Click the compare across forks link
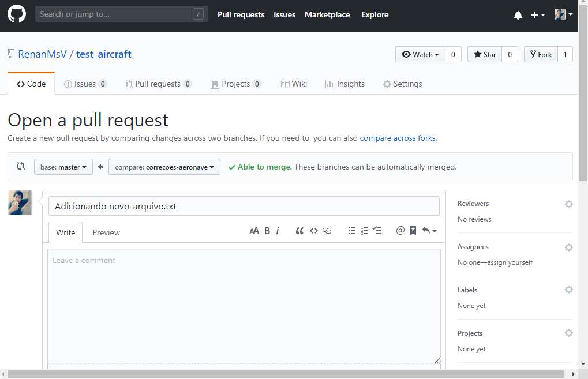 point(398,138)
